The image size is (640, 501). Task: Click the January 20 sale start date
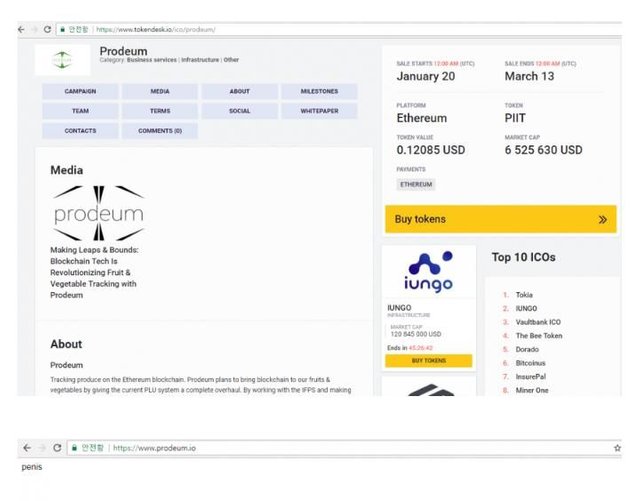click(426, 76)
